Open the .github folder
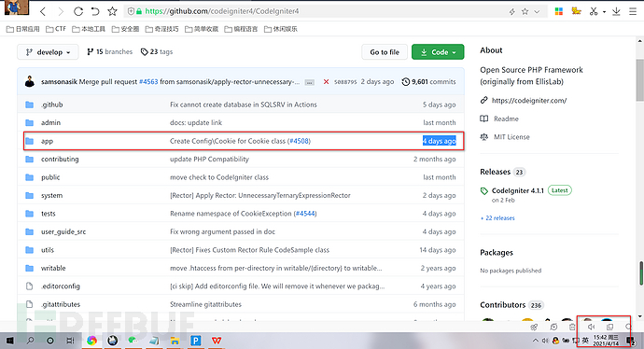This screenshot has height=349, width=644. 51,105
